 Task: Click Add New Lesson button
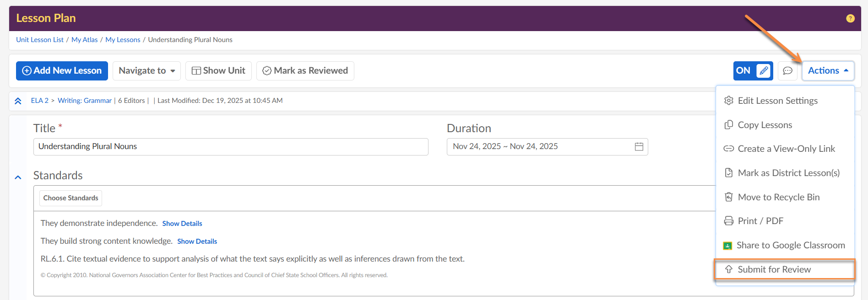click(x=62, y=71)
